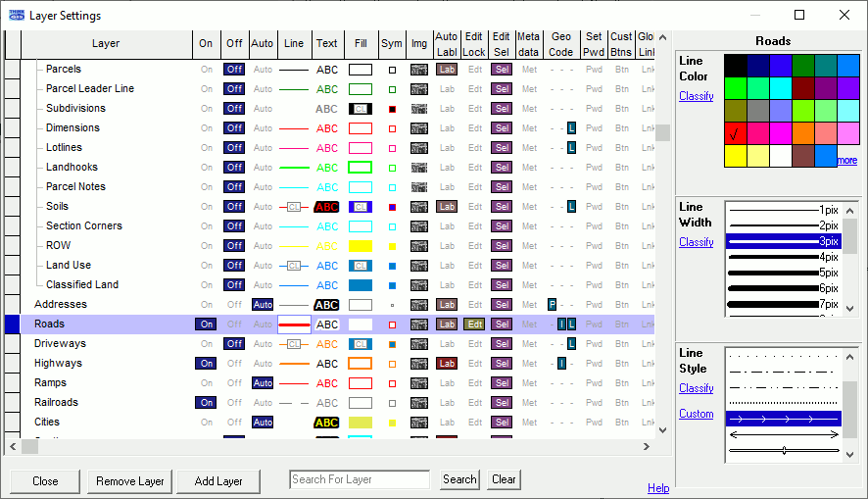Turn Off the Driveways layer
868x499 pixels.
point(234,344)
